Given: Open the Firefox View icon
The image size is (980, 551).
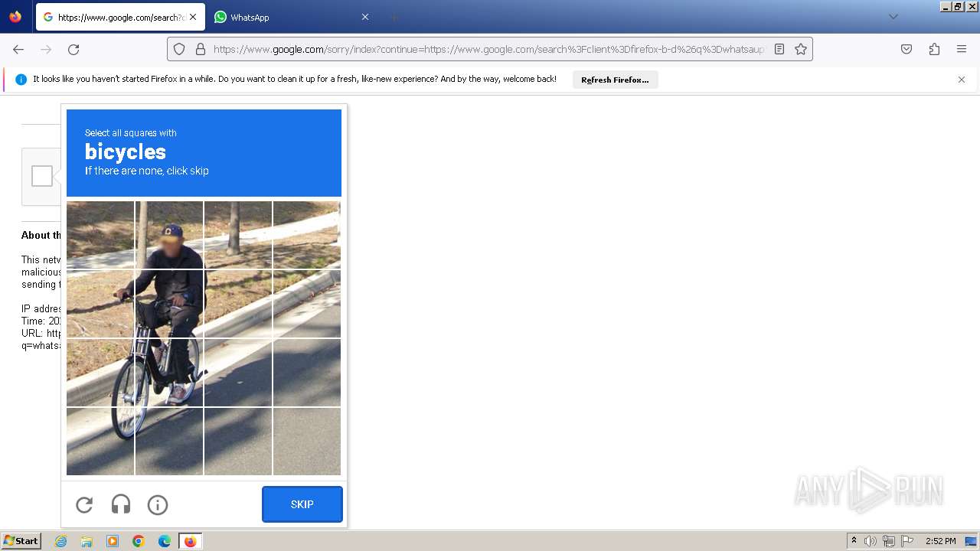Looking at the screenshot, I should [x=15, y=17].
